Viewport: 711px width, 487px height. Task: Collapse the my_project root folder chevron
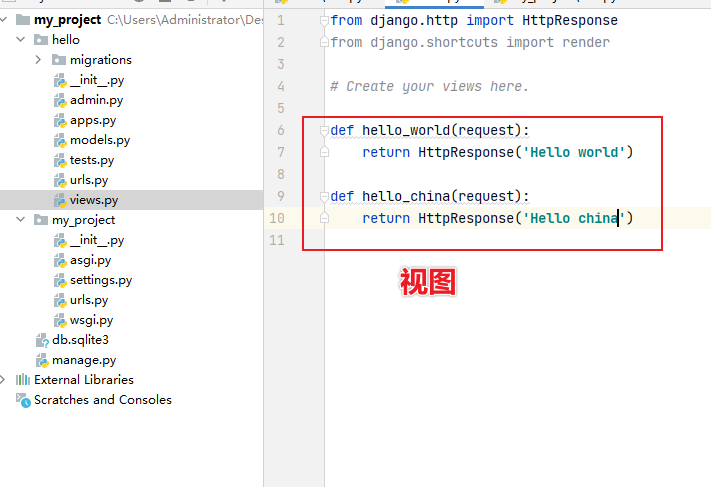point(4,19)
